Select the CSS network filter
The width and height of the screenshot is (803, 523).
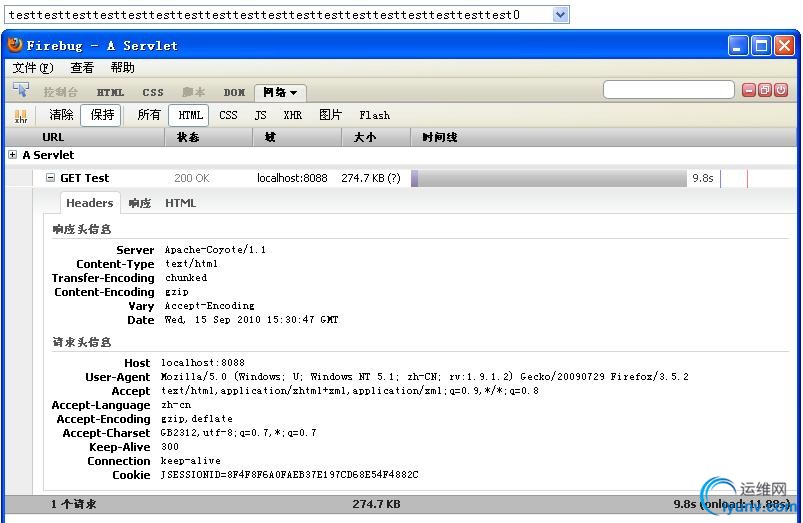[x=228, y=115]
